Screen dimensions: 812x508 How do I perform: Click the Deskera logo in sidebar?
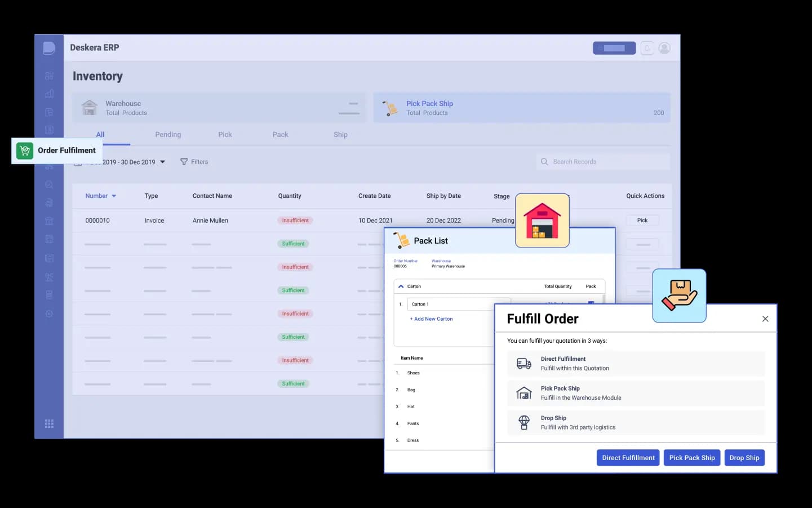[49, 48]
